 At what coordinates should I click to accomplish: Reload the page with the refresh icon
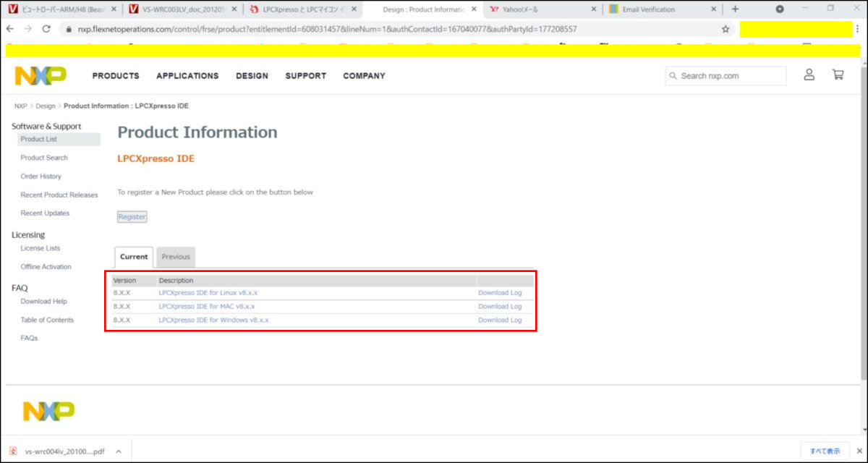47,29
